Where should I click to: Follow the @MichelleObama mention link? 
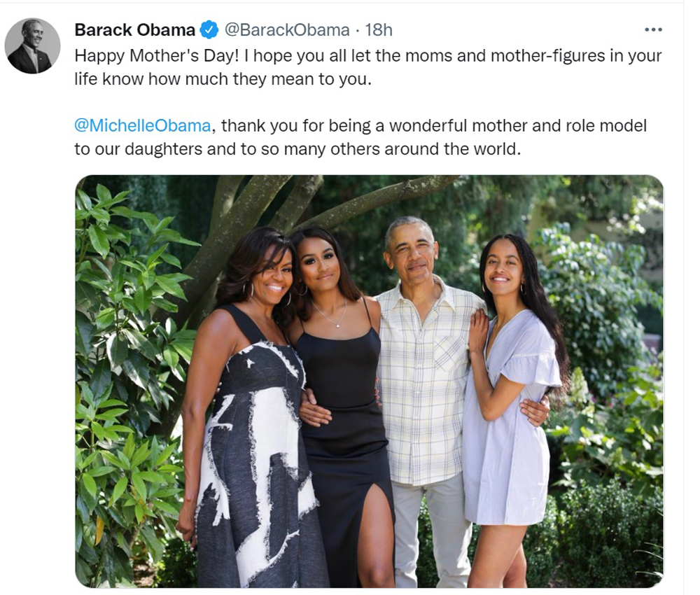tap(143, 126)
